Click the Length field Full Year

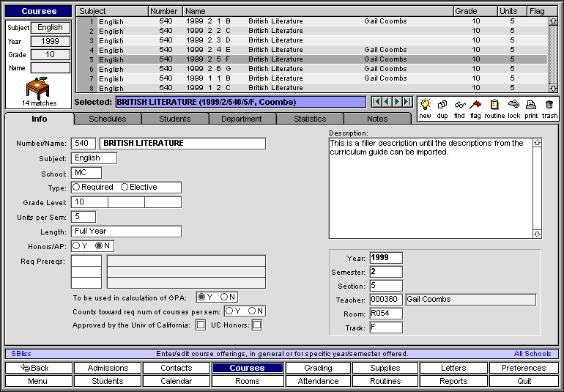coord(126,231)
